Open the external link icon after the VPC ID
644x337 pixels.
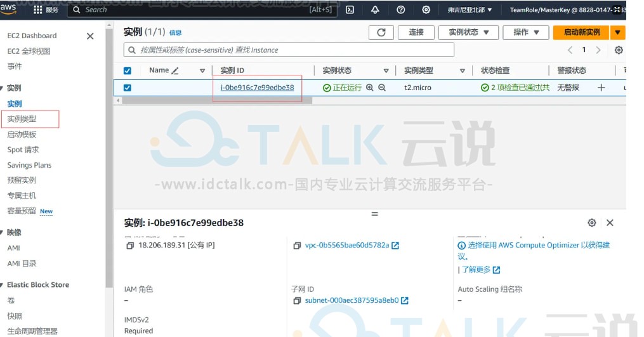[395, 246]
